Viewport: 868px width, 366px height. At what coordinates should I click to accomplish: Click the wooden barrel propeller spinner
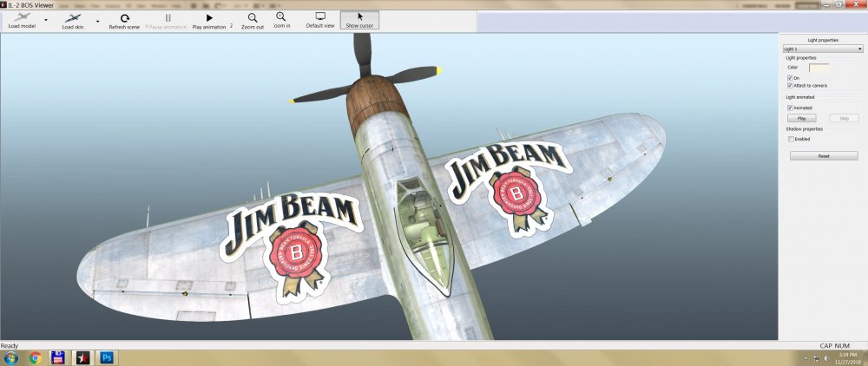[377, 105]
